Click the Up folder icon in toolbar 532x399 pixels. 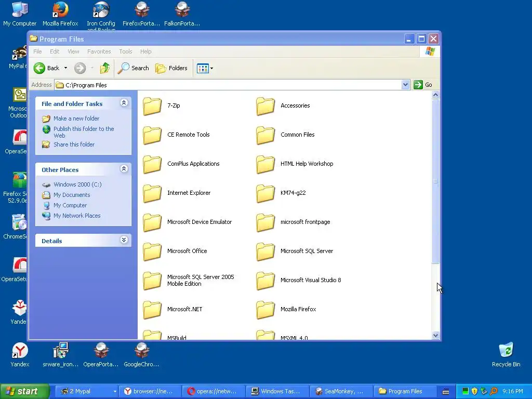[x=105, y=68]
